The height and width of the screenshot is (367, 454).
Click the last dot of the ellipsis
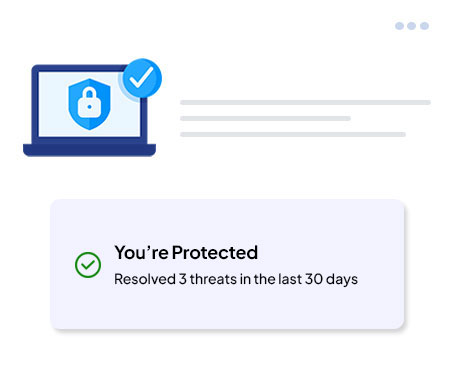click(424, 26)
